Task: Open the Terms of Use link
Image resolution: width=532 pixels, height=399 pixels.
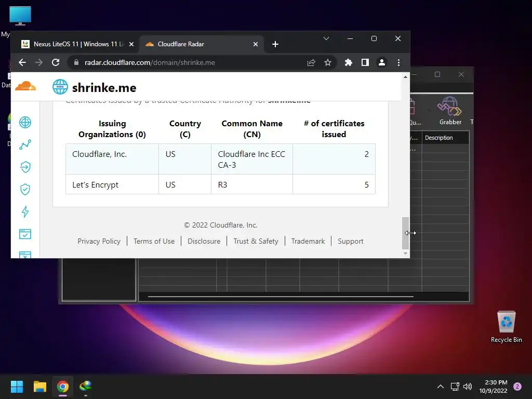Action: point(154,241)
